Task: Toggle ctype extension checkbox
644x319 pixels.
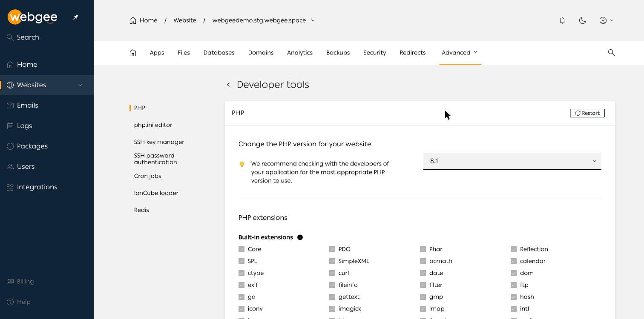Action: (x=241, y=273)
